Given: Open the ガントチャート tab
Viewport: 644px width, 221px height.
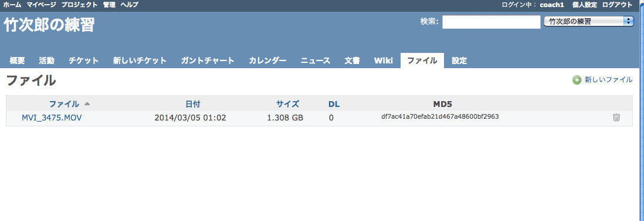Looking at the screenshot, I should click(208, 61).
